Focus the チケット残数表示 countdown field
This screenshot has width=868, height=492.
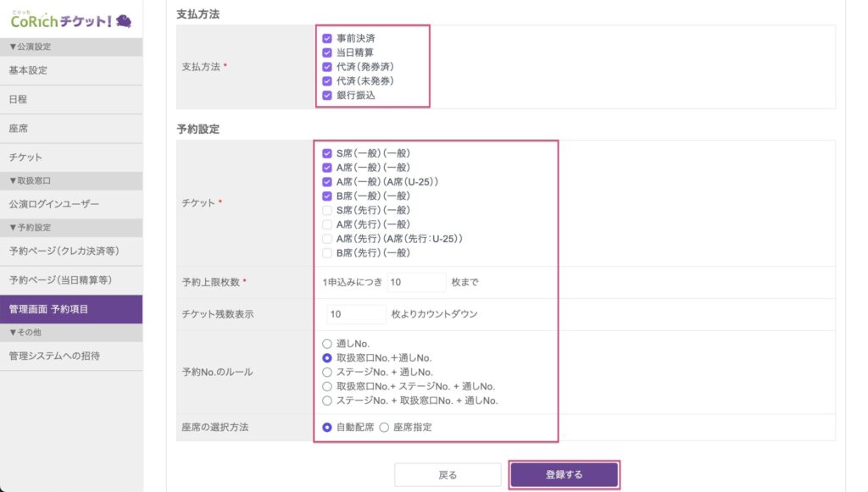click(356, 314)
